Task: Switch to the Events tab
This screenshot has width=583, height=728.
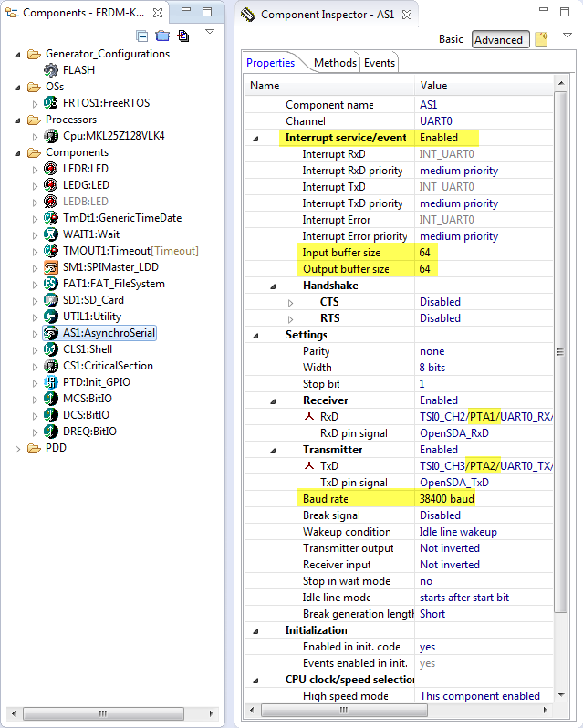Action: tap(380, 63)
